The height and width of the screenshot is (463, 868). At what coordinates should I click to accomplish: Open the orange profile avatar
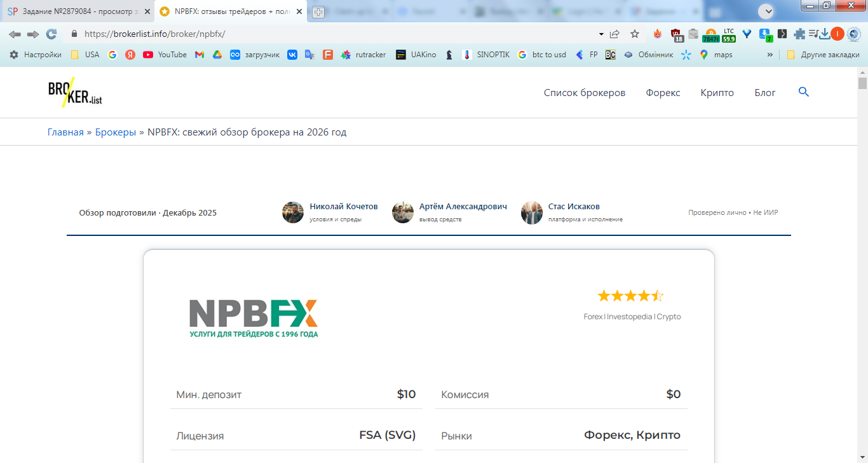coord(837,34)
